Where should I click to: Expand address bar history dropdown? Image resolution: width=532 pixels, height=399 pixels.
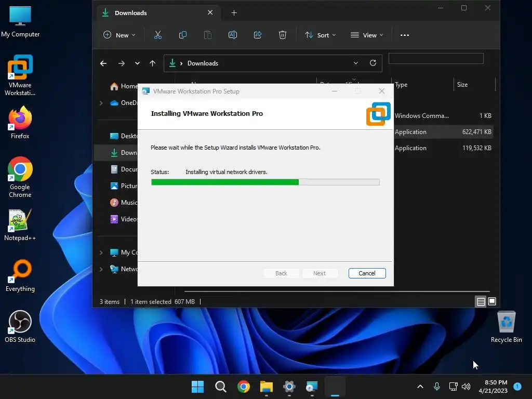(355, 63)
